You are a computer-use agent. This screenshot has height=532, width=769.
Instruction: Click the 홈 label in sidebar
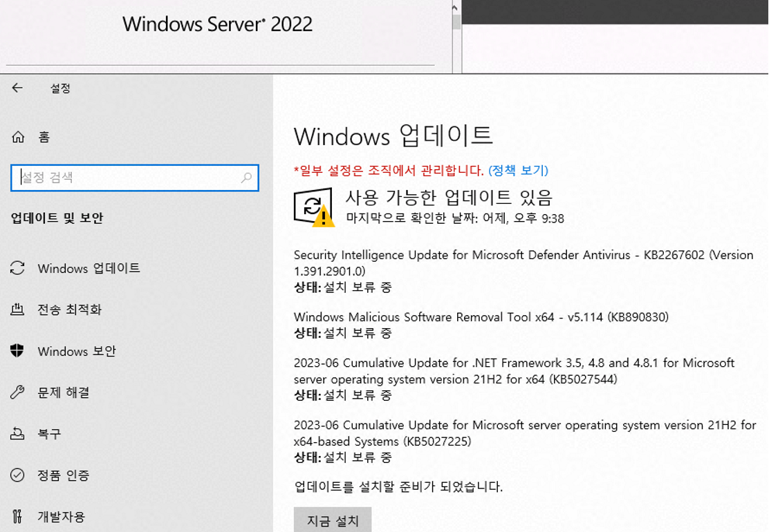point(44,137)
